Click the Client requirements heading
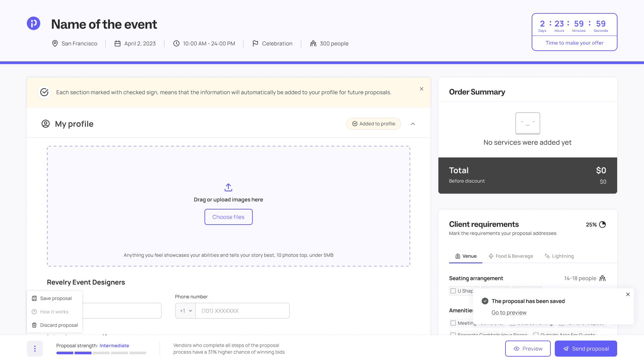Screen dimensions: 644x362 pyautogui.click(x=484, y=224)
